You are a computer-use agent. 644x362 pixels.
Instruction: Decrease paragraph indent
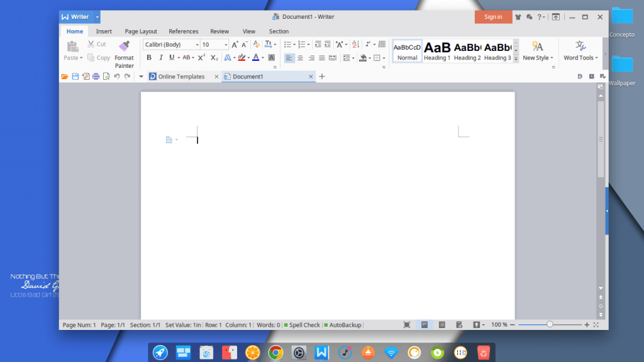[318, 45]
